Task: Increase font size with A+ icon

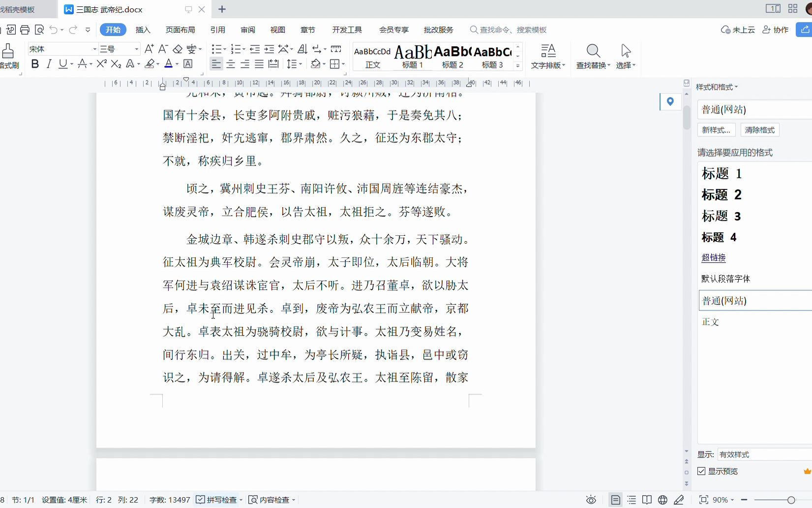Action: (150, 48)
